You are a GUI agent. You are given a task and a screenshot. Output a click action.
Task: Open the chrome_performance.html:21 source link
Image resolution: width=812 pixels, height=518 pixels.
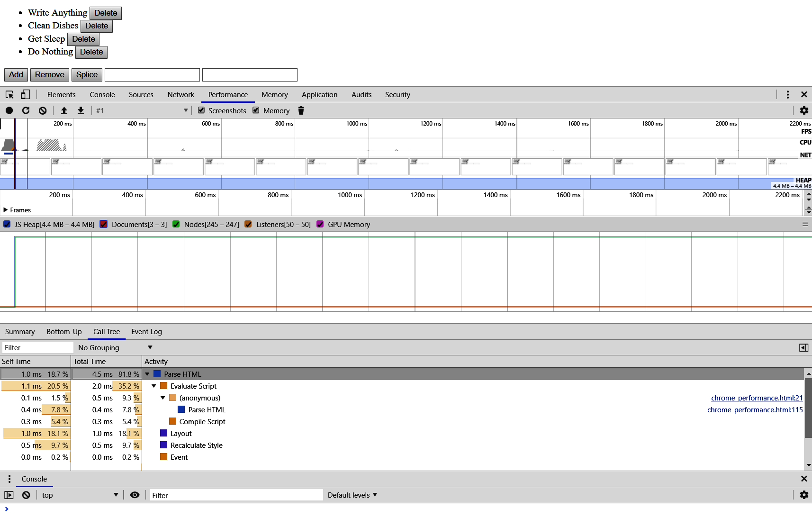pyautogui.click(x=757, y=398)
